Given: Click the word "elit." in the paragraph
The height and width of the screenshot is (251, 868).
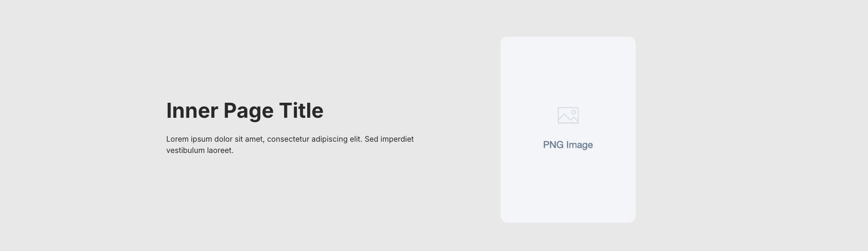Looking at the screenshot, I should (356, 139).
